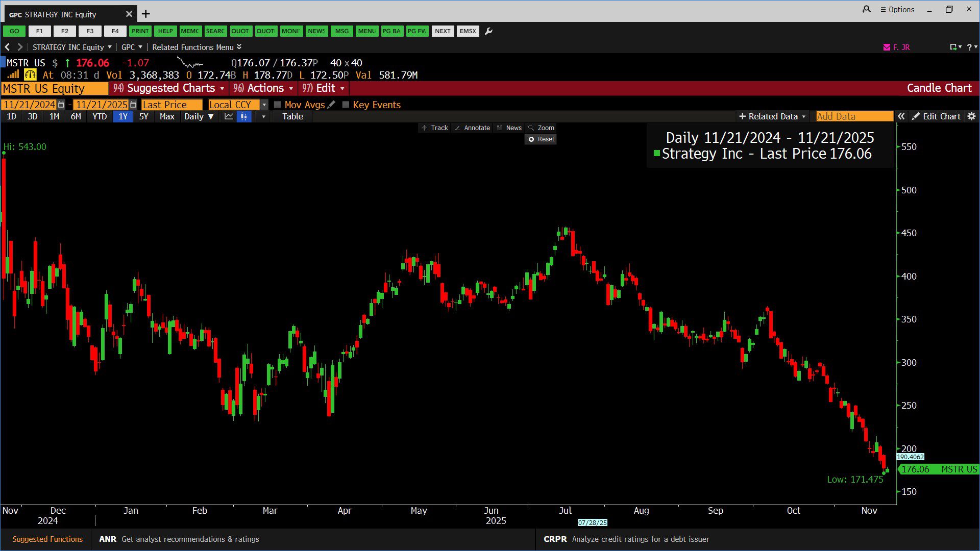This screenshot has height=551, width=980.
Task: Expand the Related Data dropdown
Action: coord(772,116)
